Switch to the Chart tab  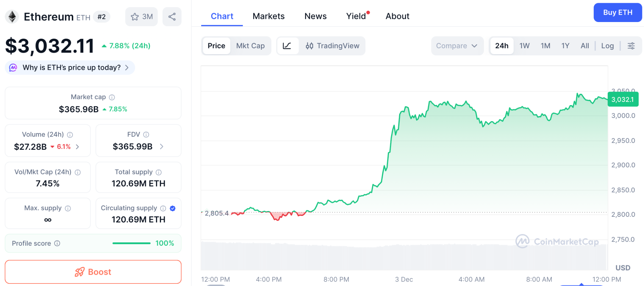tap(222, 16)
